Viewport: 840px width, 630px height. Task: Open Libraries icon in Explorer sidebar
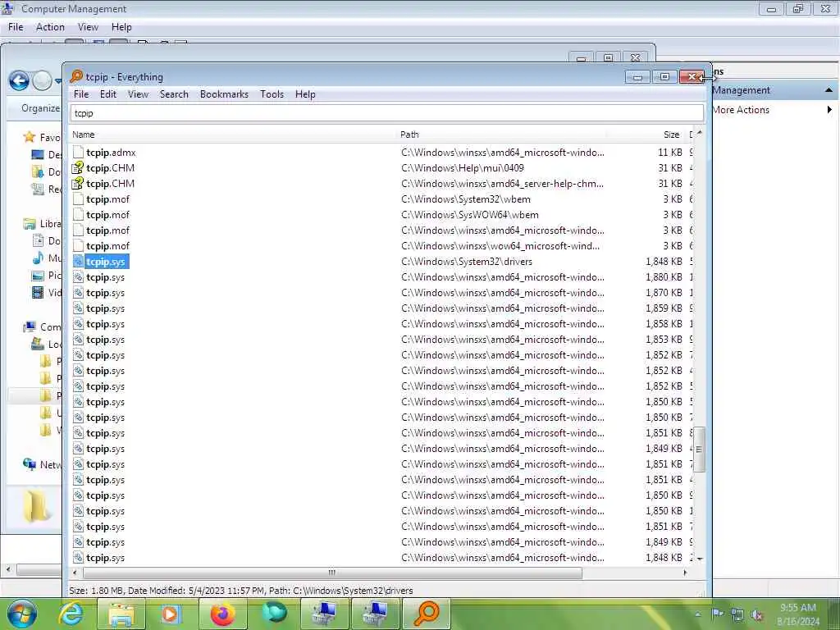[29, 224]
